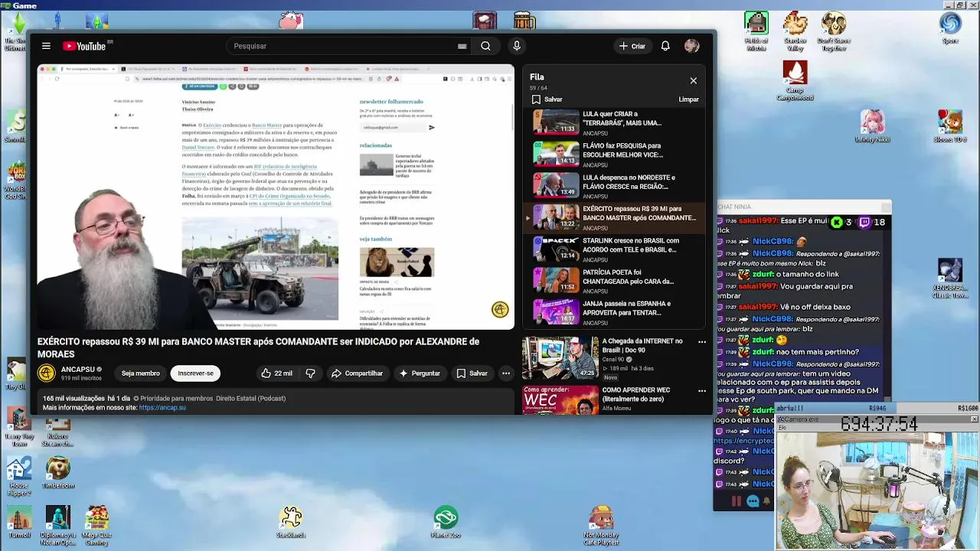Play queue video LULA despenca no NORDESTE
Image resolution: width=980 pixels, height=551 pixels.
615,185
